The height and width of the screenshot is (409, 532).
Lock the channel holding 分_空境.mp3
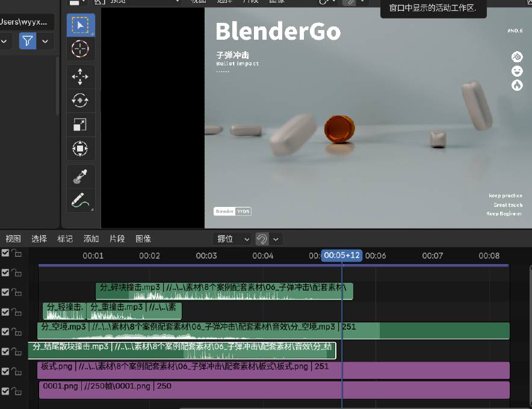(x=17, y=331)
